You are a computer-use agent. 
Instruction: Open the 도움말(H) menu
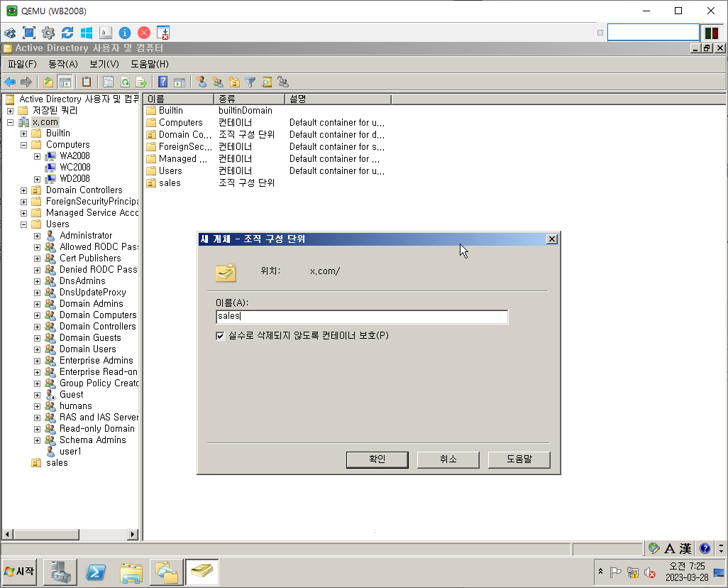pos(150,64)
